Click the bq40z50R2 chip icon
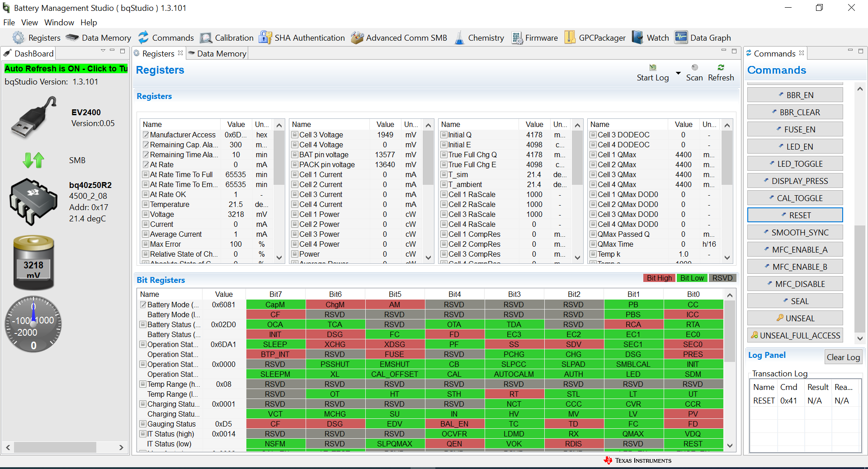This screenshot has height=469, width=868. 33,202
